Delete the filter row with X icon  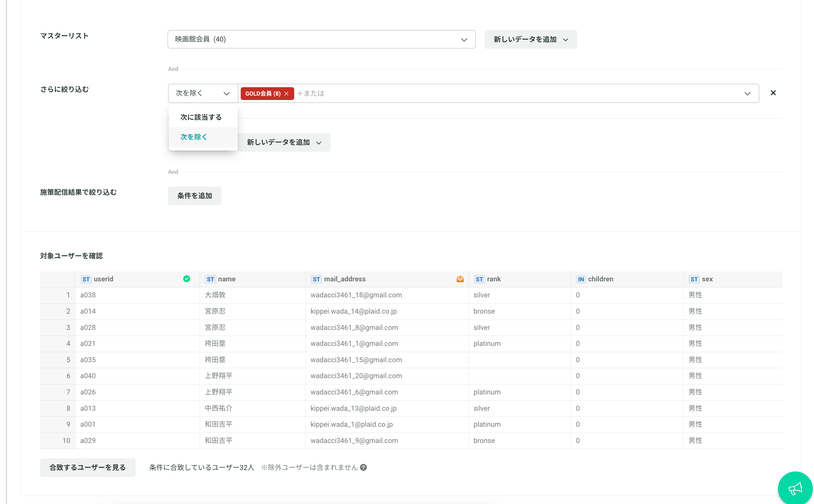[773, 93]
